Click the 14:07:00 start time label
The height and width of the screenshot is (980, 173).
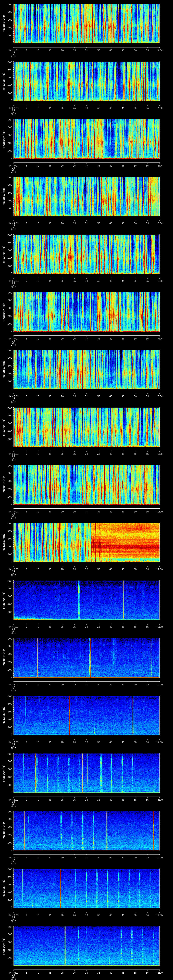pyautogui.click(x=13, y=396)
